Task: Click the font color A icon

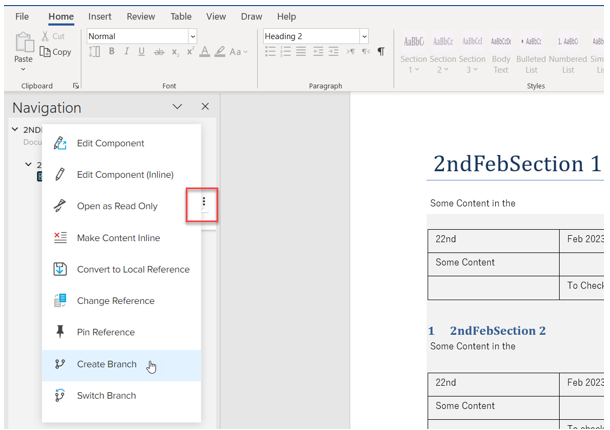Action: click(x=205, y=51)
